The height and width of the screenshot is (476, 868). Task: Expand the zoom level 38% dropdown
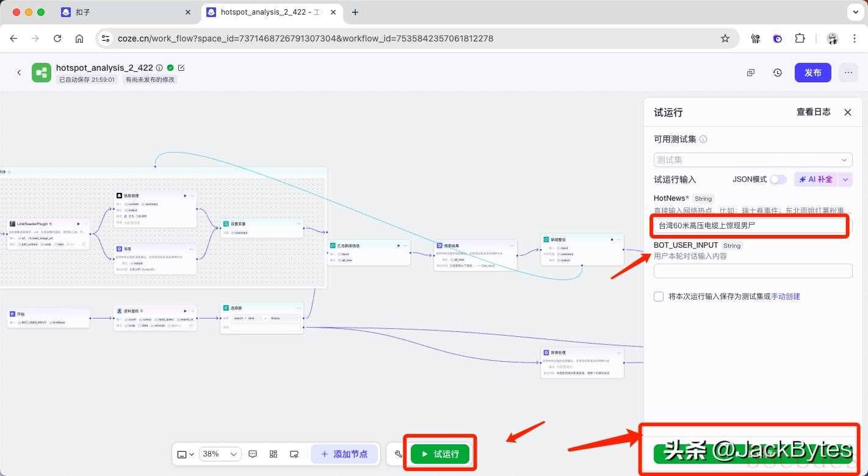tap(220, 454)
